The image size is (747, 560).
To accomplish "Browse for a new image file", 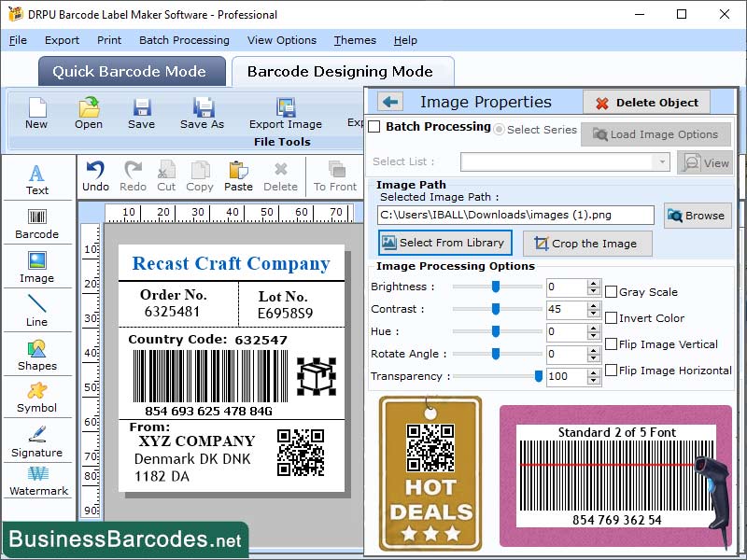I will click(x=697, y=216).
